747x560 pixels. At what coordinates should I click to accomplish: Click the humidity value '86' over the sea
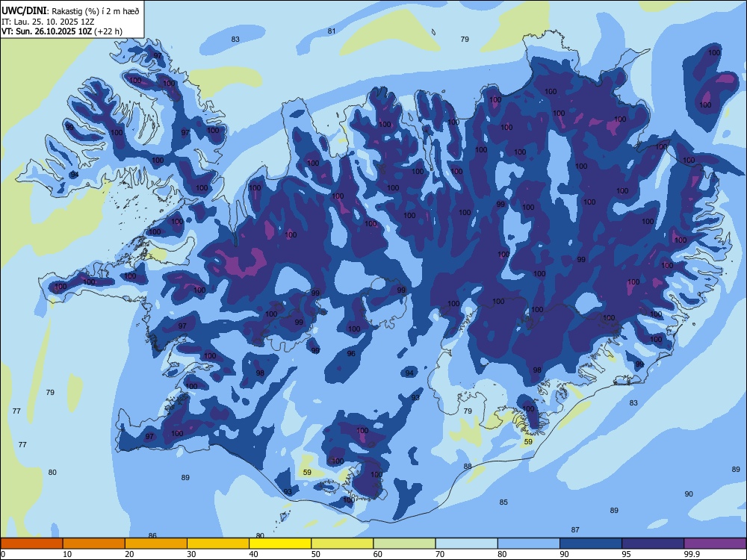coord(152,535)
